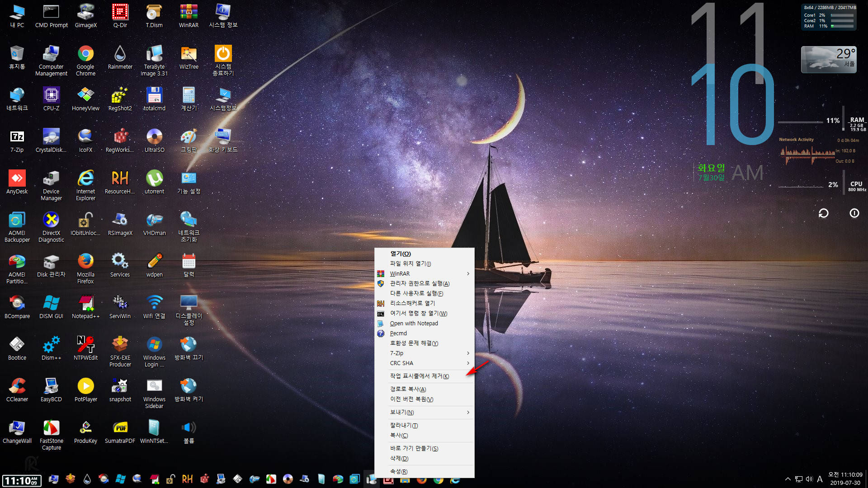Open SumatraPDF desktop shortcut
The width and height of the screenshot is (868, 488).
120,432
